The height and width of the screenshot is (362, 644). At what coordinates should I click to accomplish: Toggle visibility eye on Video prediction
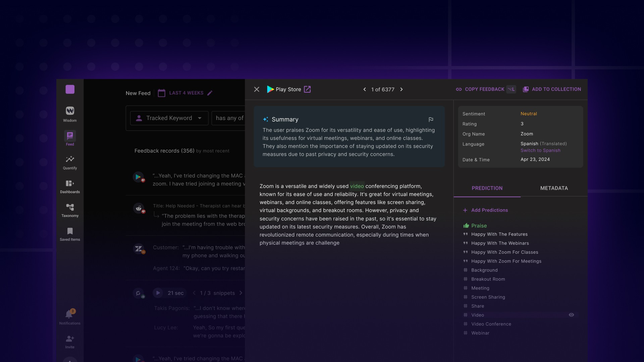(x=571, y=315)
